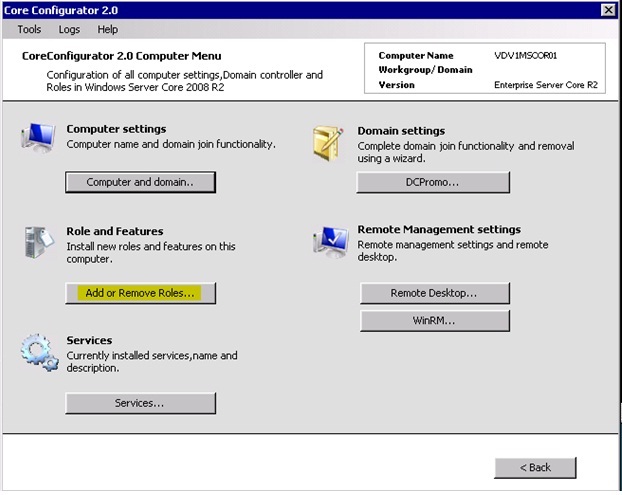Close the Core Configurator window

click(x=607, y=9)
